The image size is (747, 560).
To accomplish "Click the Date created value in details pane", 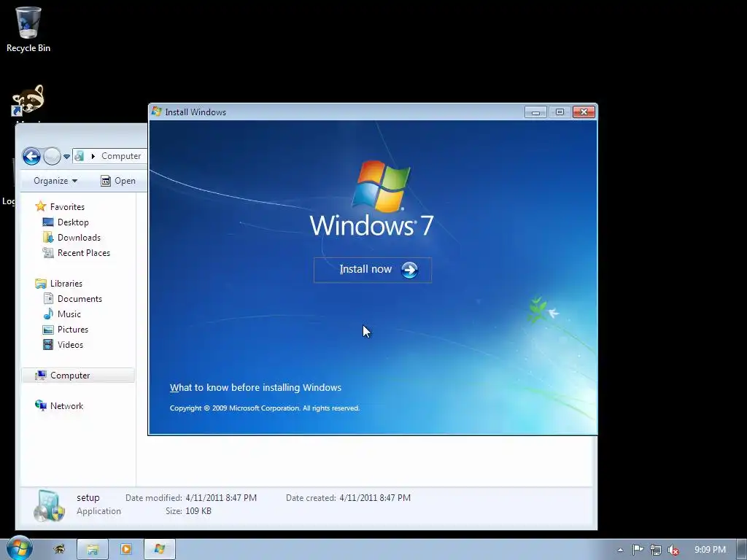I will [375, 497].
